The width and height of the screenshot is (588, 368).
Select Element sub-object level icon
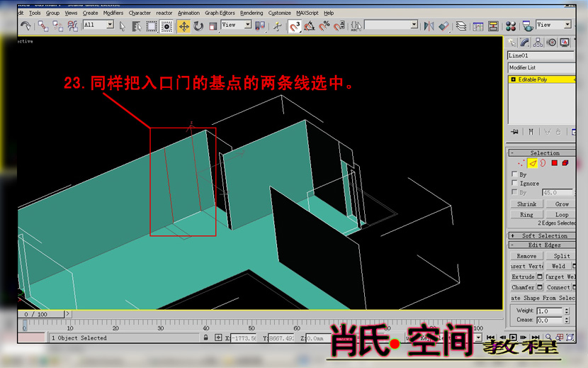pos(565,163)
